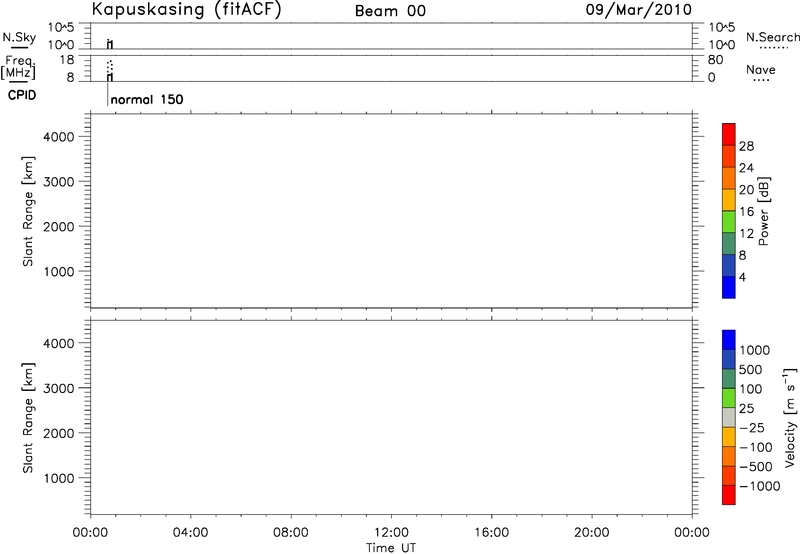800x554 pixels.
Task: Click the 'normal 150' CPID annotation
Action: tap(147, 99)
